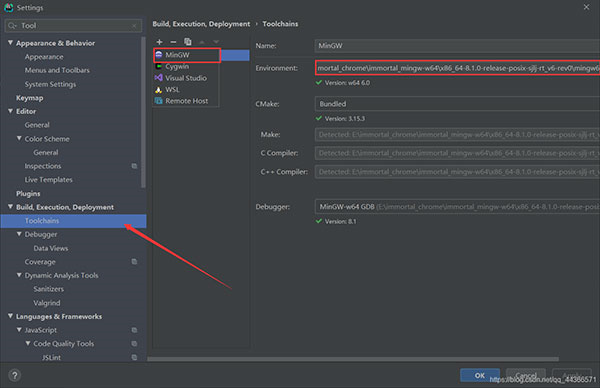
Task: Open JSLint settings
Action: [52, 357]
